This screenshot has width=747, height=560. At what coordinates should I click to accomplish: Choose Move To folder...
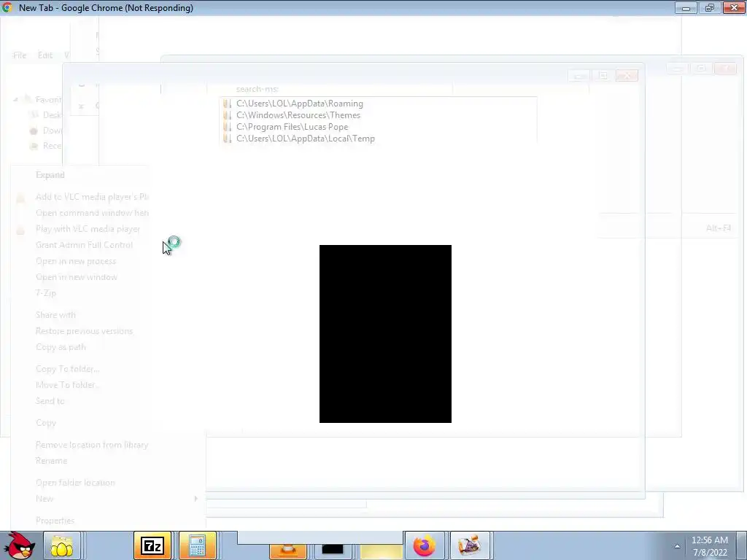click(66, 385)
